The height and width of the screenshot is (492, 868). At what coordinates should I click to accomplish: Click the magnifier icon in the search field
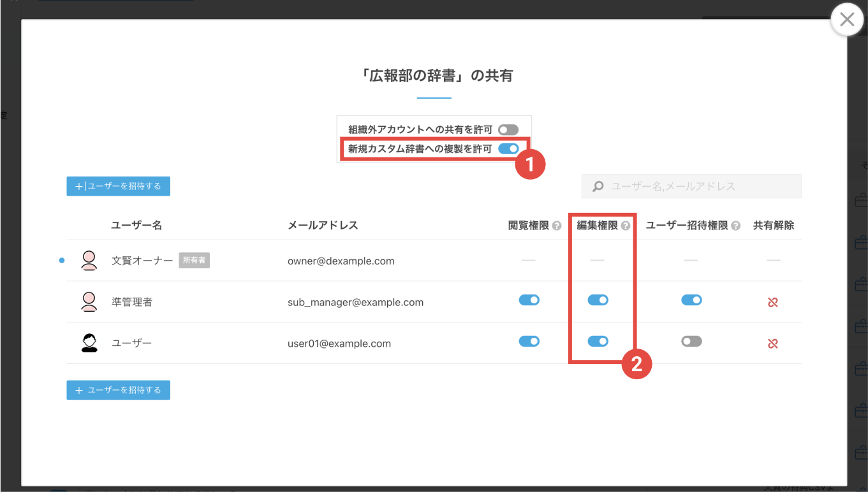coord(598,187)
